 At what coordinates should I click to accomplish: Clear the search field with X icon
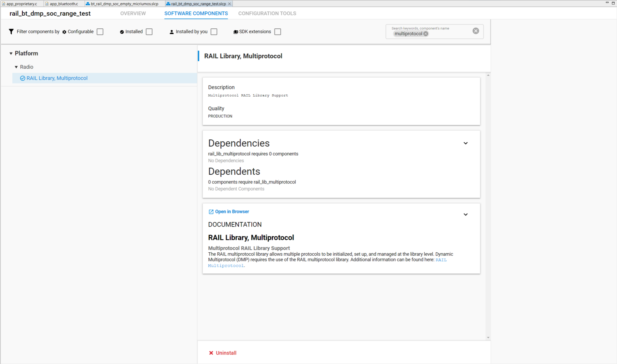[x=476, y=31]
